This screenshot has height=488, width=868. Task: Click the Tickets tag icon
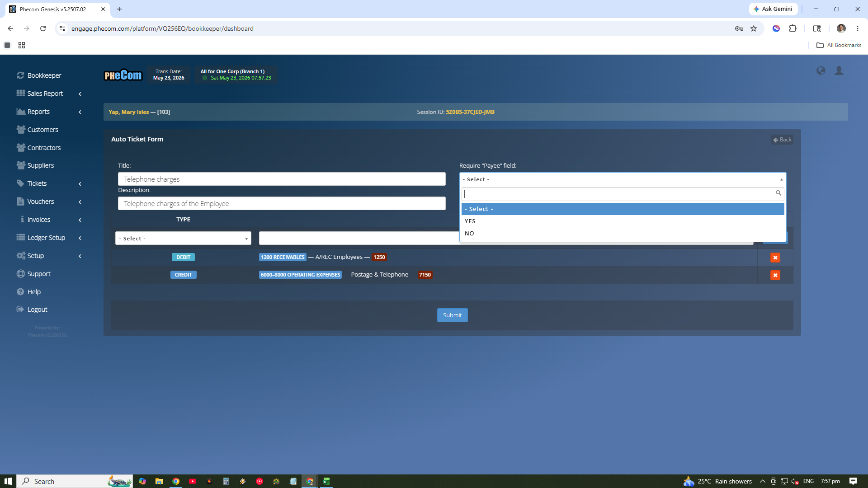(x=20, y=183)
